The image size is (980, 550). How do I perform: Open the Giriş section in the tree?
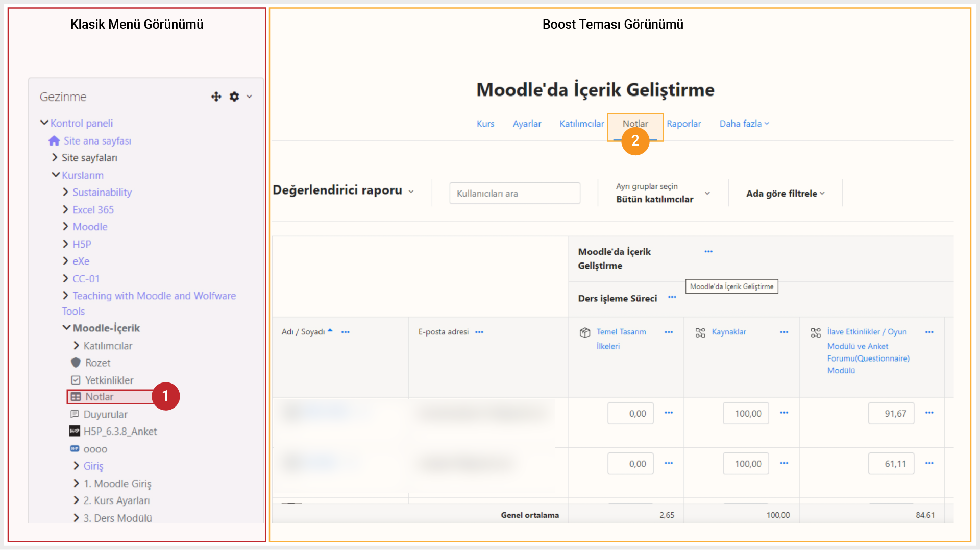[93, 466]
